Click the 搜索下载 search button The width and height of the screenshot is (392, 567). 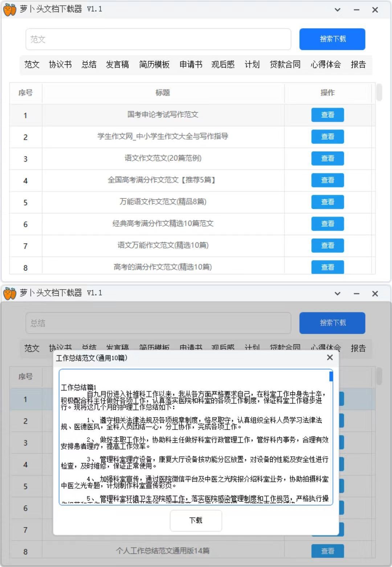(332, 39)
